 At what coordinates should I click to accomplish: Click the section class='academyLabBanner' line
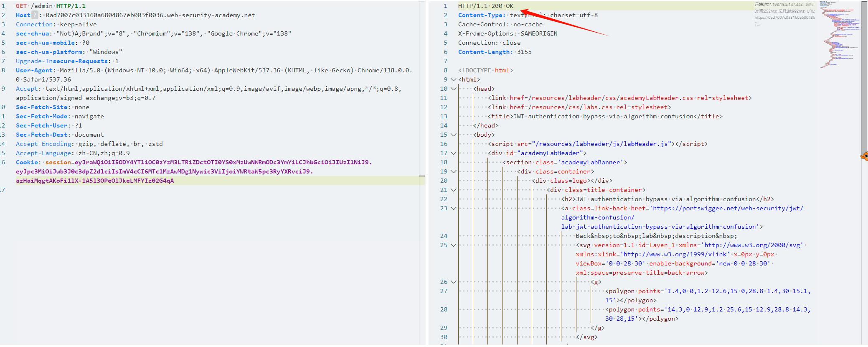pyautogui.click(x=565, y=162)
